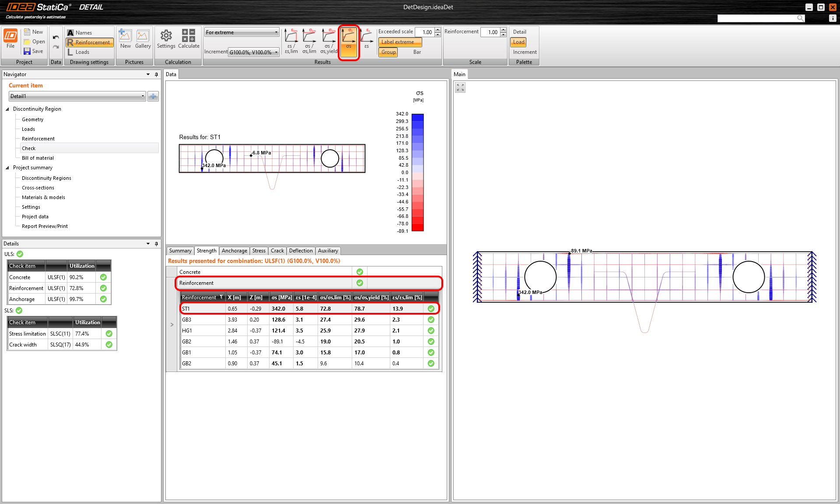Open calculation Settings gear
Image resolution: width=840 pixels, height=504 pixels.
coord(166,38)
